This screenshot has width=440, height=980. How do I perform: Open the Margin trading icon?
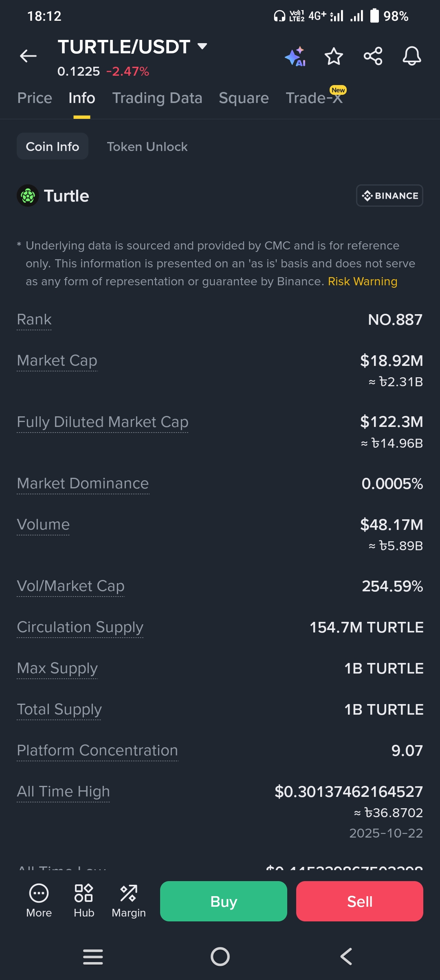pyautogui.click(x=129, y=901)
